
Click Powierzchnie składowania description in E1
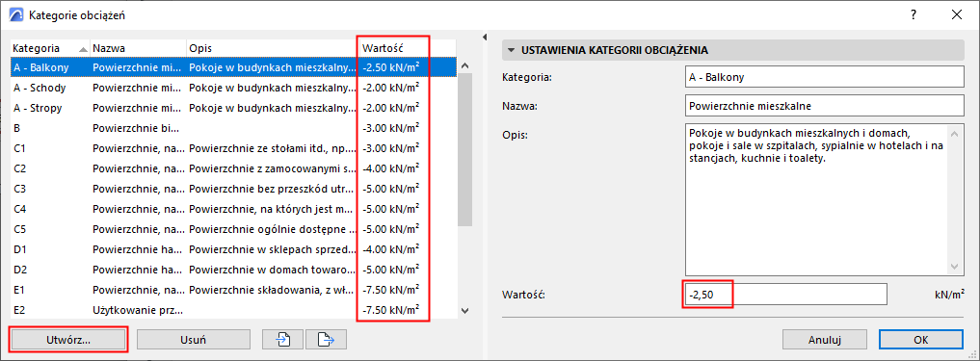pyautogui.click(x=272, y=290)
